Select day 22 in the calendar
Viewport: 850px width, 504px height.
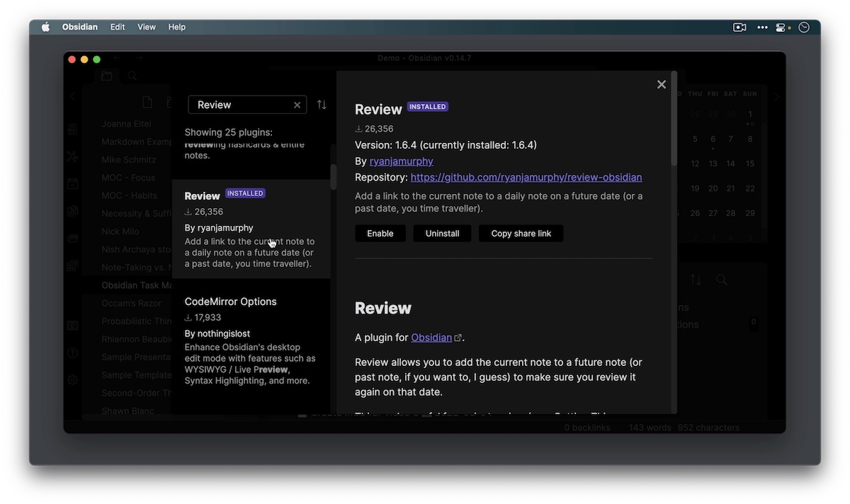749,188
